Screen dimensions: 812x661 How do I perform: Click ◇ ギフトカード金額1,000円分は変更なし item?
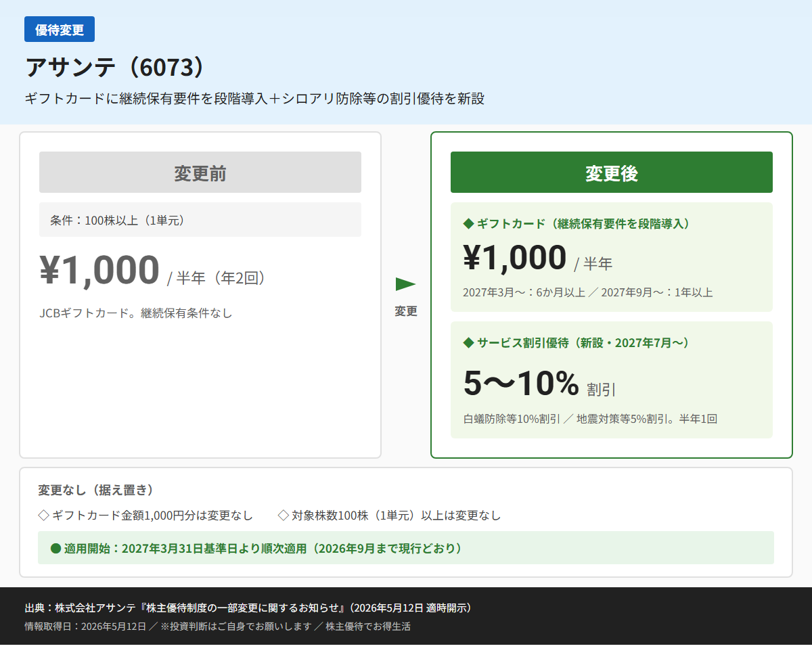pos(145,516)
